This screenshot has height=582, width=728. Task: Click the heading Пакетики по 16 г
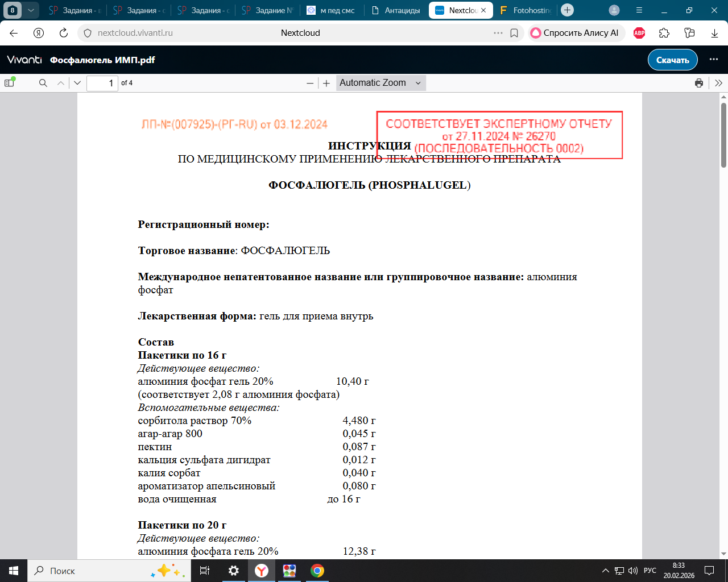pyautogui.click(x=182, y=355)
